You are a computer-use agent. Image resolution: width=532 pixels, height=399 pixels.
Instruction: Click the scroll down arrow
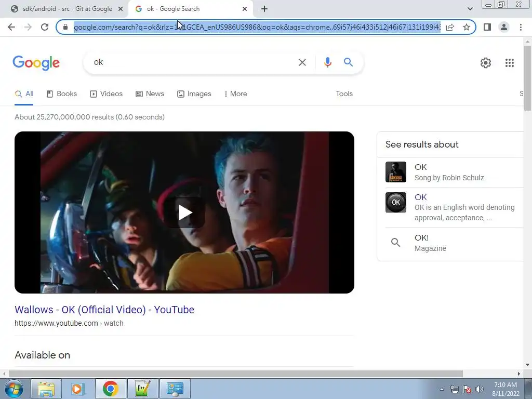[x=527, y=365]
